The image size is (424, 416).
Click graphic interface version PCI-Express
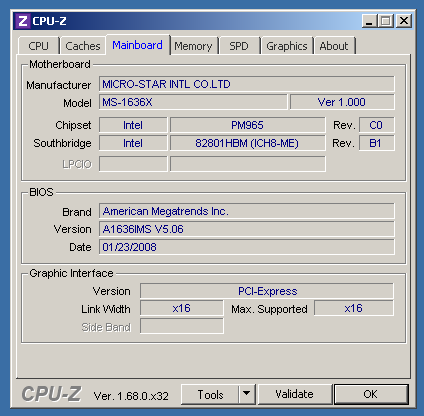267,291
